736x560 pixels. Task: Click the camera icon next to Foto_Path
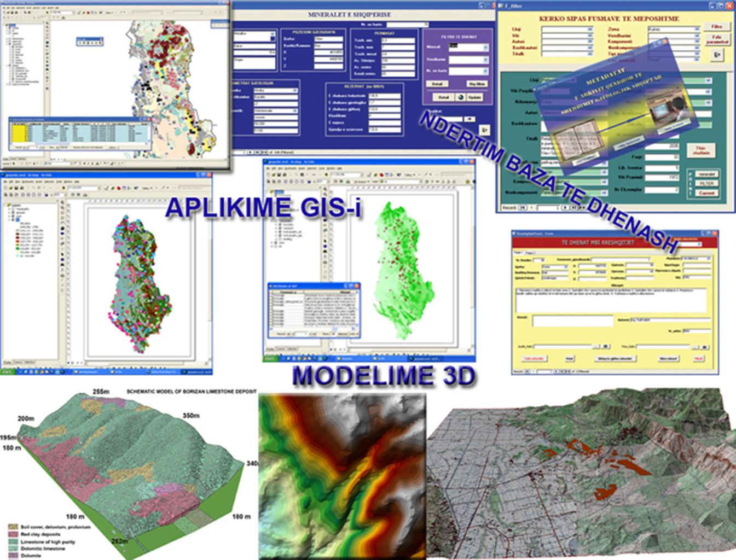coord(705,347)
